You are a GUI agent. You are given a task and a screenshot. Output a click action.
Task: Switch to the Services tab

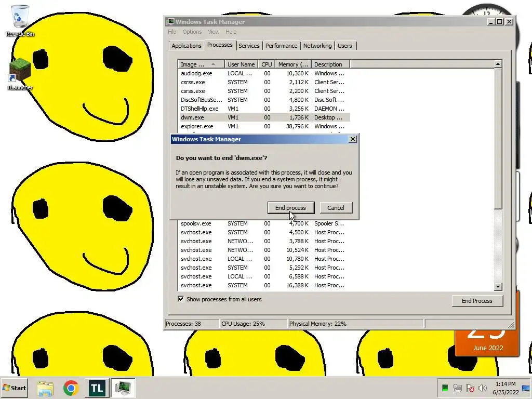[x=249, y=46]
